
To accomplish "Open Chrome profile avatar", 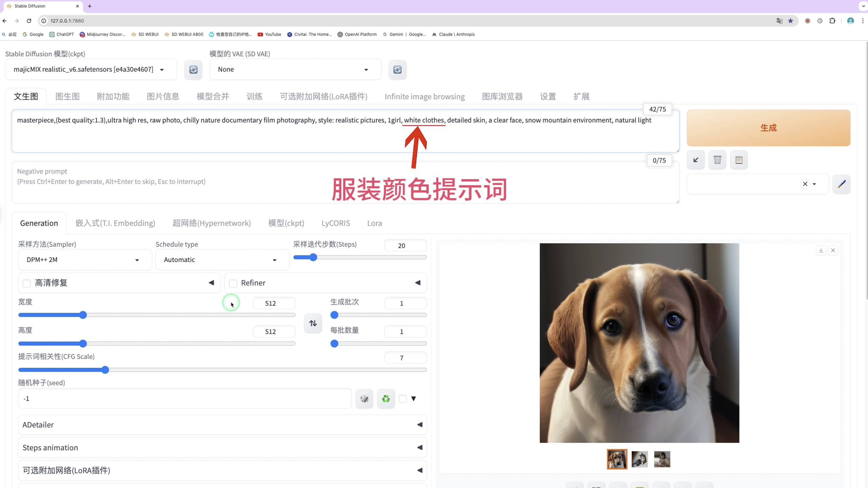I will [x=851, y=21].
